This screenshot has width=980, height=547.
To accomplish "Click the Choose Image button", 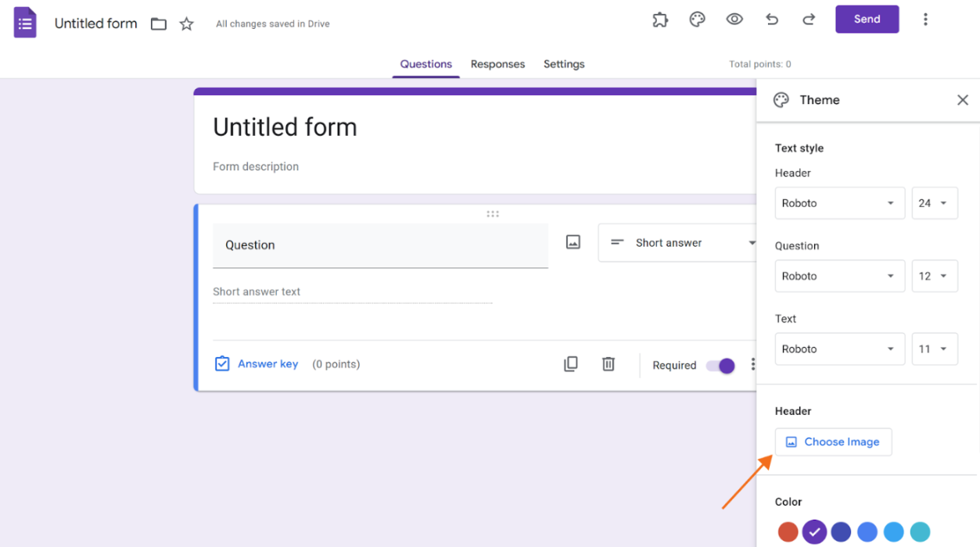I will [x=833, y=442].
